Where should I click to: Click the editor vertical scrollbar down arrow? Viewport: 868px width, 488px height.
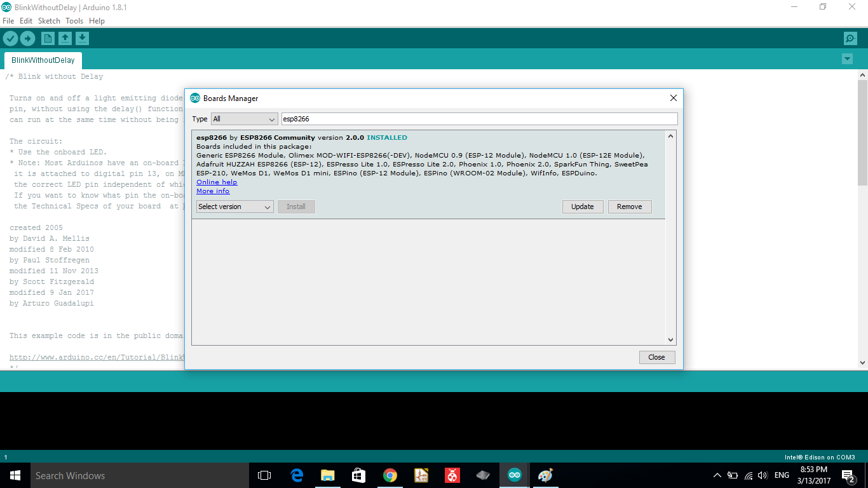coord(862,363)
